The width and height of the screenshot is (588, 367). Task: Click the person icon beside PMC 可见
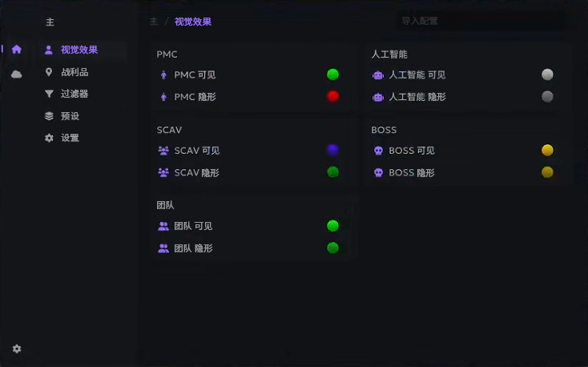tap(163, 75)
